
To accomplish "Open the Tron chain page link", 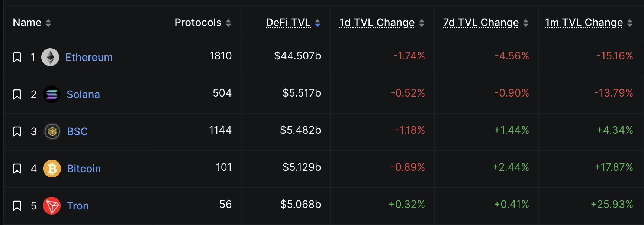I will click(78, 206).
